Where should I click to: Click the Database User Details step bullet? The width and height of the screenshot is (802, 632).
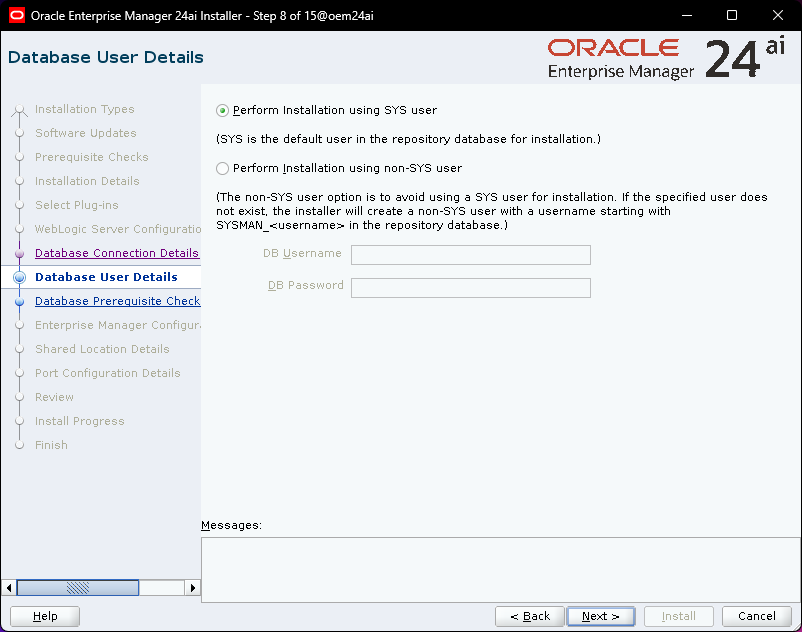19,278
